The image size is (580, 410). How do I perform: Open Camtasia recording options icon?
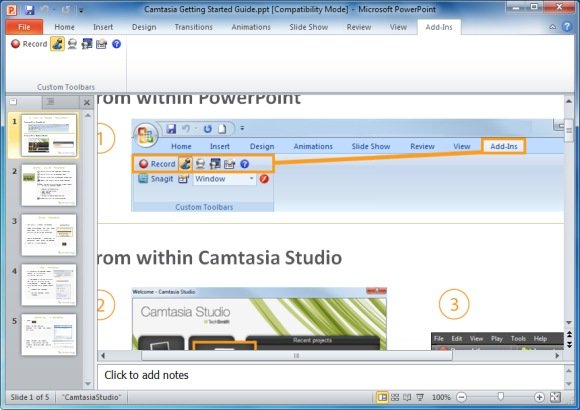[x=101, y=44]
